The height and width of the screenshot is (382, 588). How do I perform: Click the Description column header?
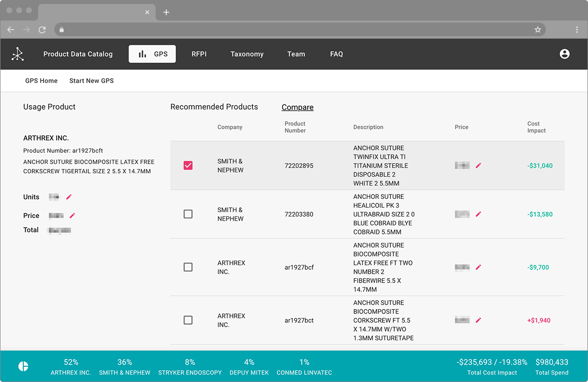(368, 127)
